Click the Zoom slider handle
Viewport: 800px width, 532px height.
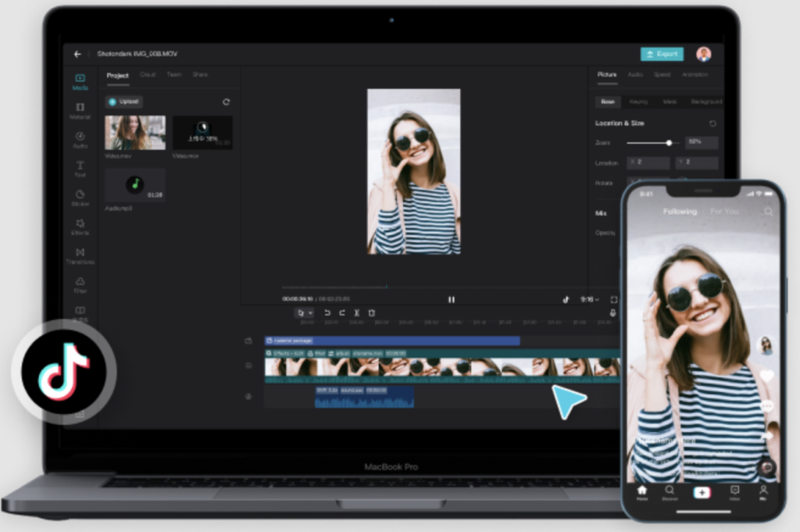(669, 143)
